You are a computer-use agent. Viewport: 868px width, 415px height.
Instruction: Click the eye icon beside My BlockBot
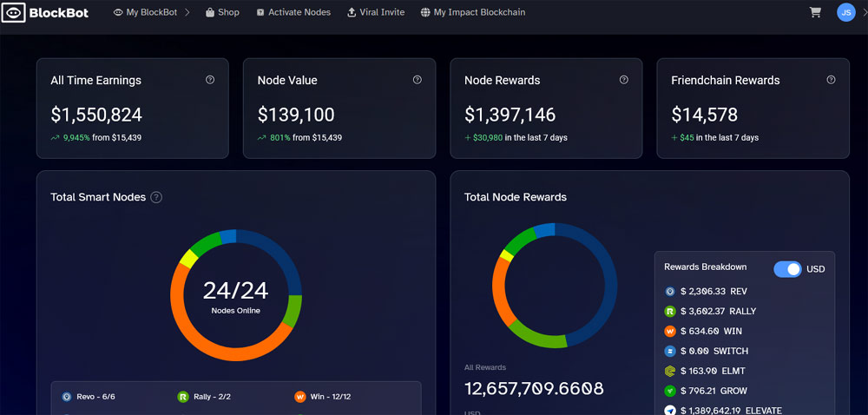[x=118, y=12]
